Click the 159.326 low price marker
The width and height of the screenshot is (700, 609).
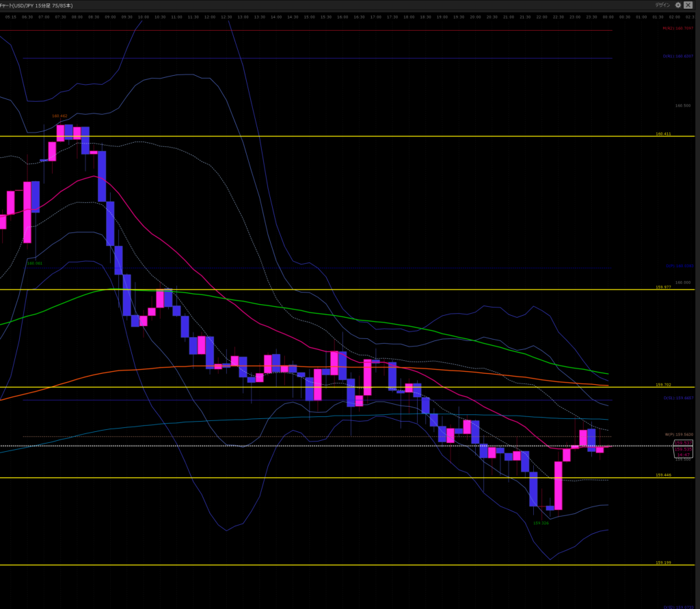coord(541,523)
